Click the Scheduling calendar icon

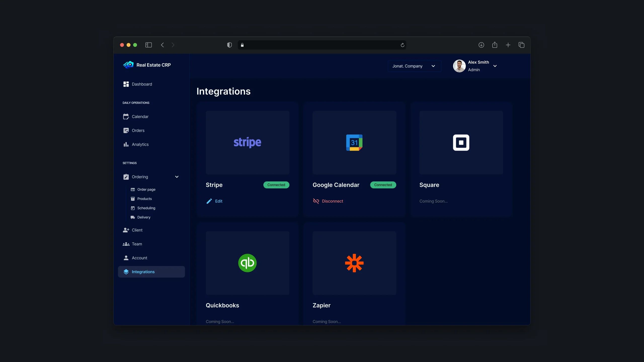click(x=133, y=208)
